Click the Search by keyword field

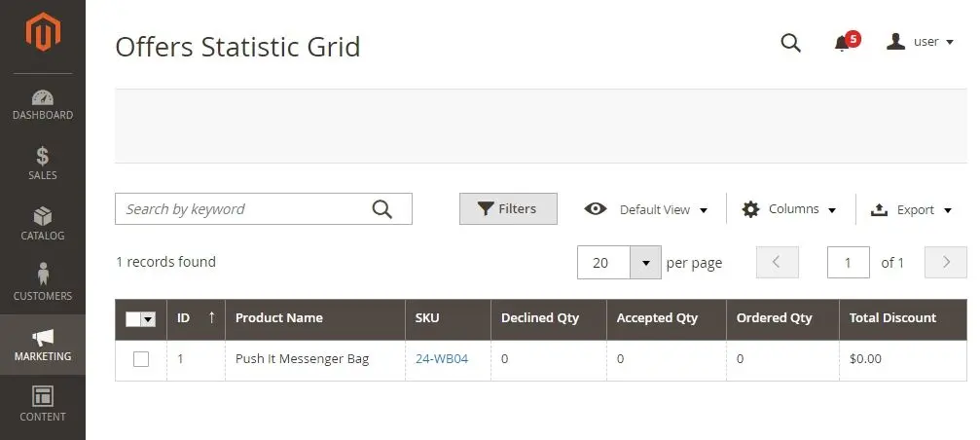click(x=242, y=208)
